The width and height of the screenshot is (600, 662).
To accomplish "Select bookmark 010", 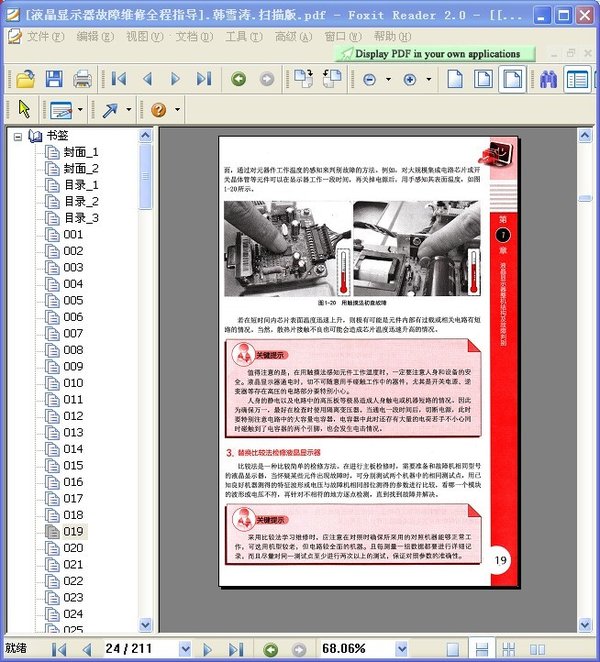I will [x=73, y=383].
